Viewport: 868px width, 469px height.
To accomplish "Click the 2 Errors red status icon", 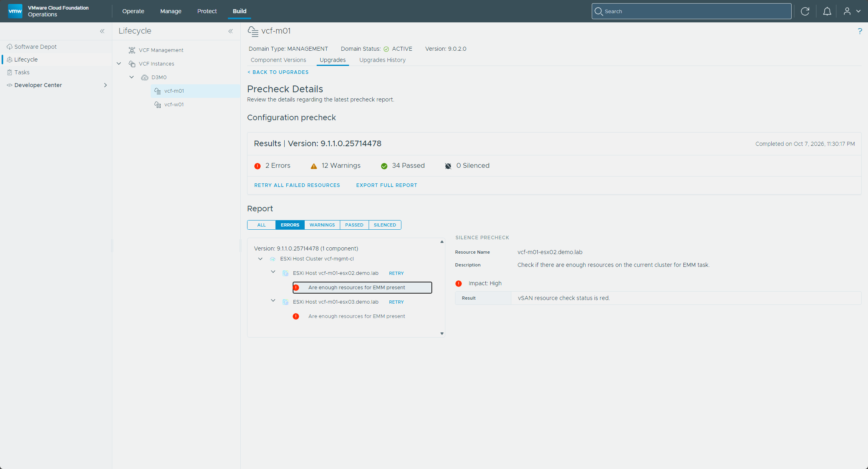I will pos(257,166).
